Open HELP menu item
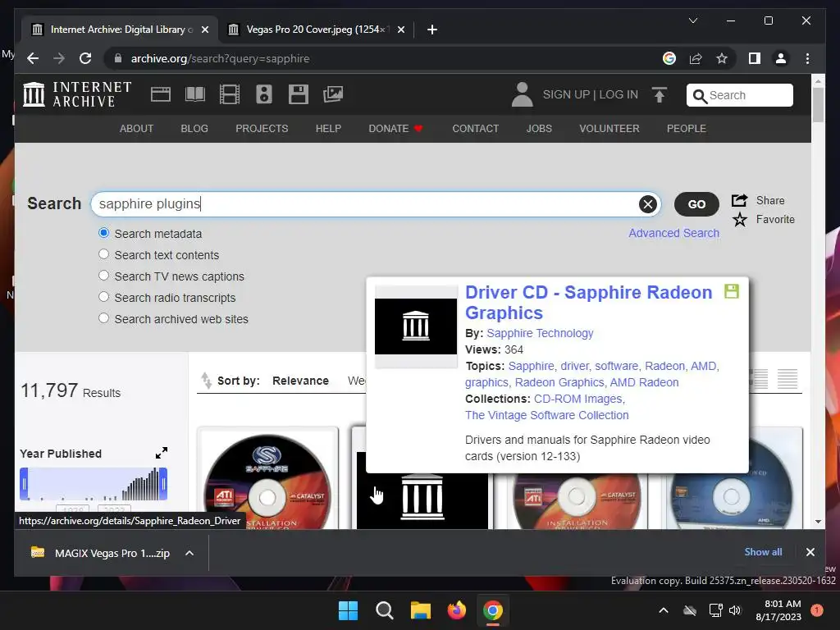The image size is (840, 630). [328, 129]
